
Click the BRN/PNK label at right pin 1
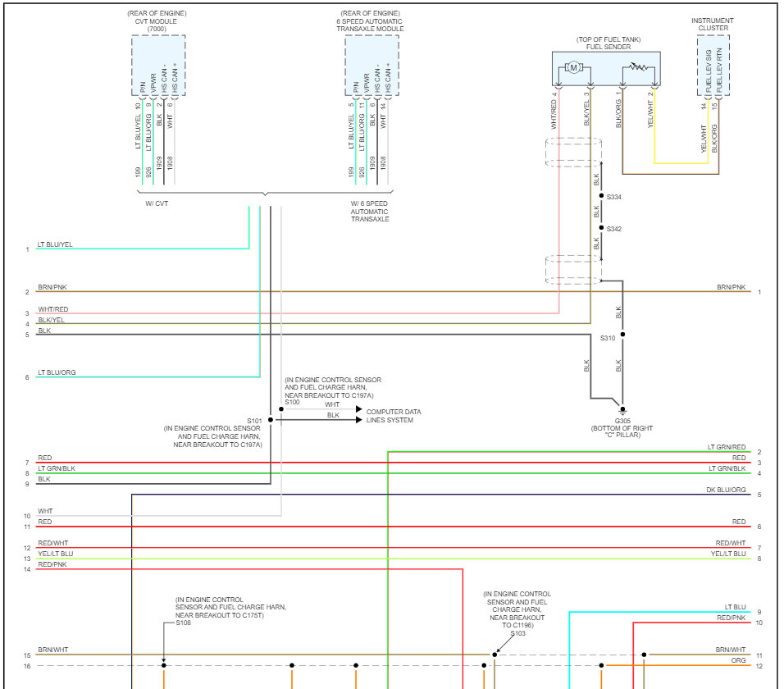pos(731,287)
